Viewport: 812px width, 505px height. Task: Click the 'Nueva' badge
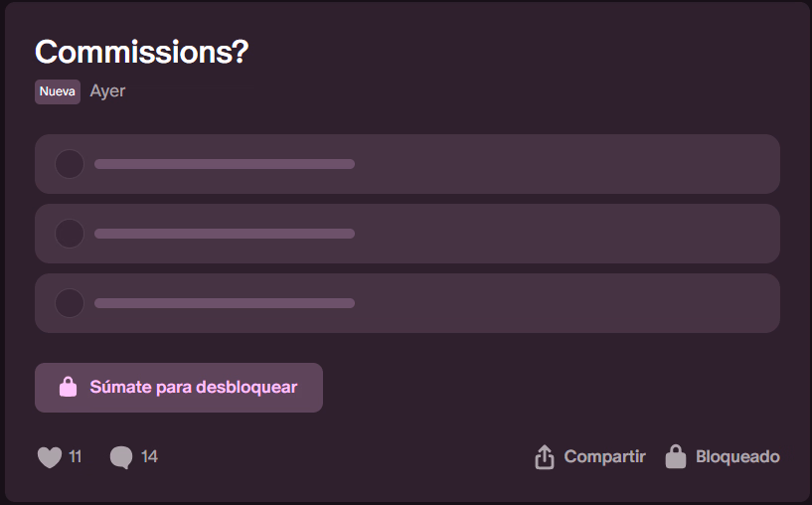(58, 91)
